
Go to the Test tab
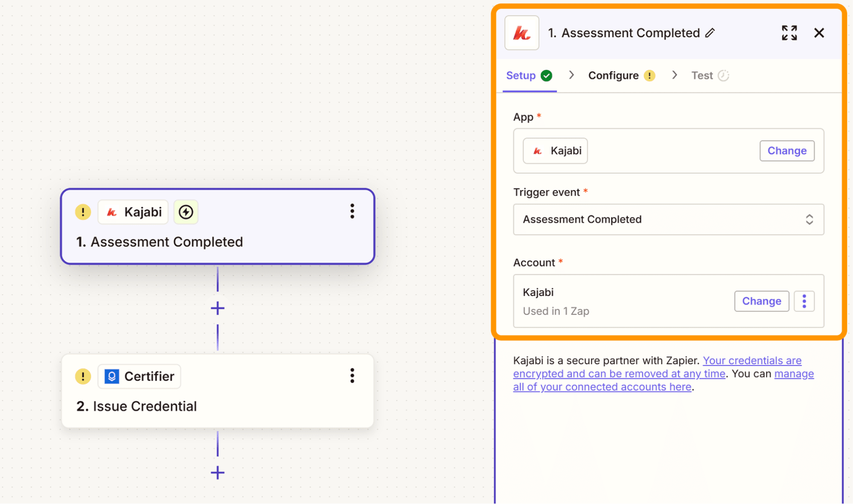pos(710,76)
